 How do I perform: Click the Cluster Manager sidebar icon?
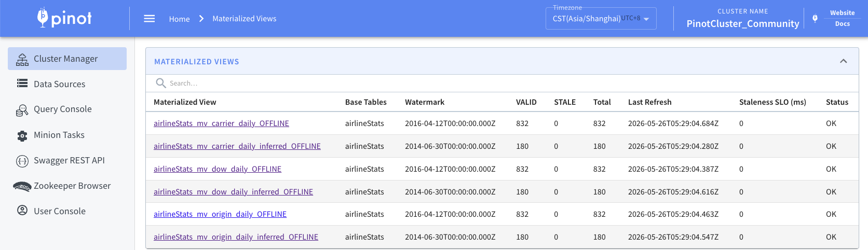click(x=22, y=59)
